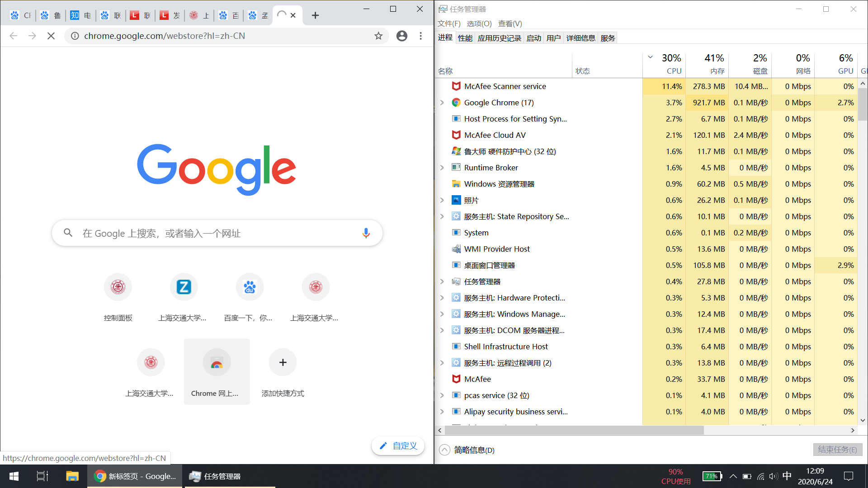Open File Explorer from the taskbar
Image resolution: width=868 pixels, height=488 pixels.
[x=72, y=476]
